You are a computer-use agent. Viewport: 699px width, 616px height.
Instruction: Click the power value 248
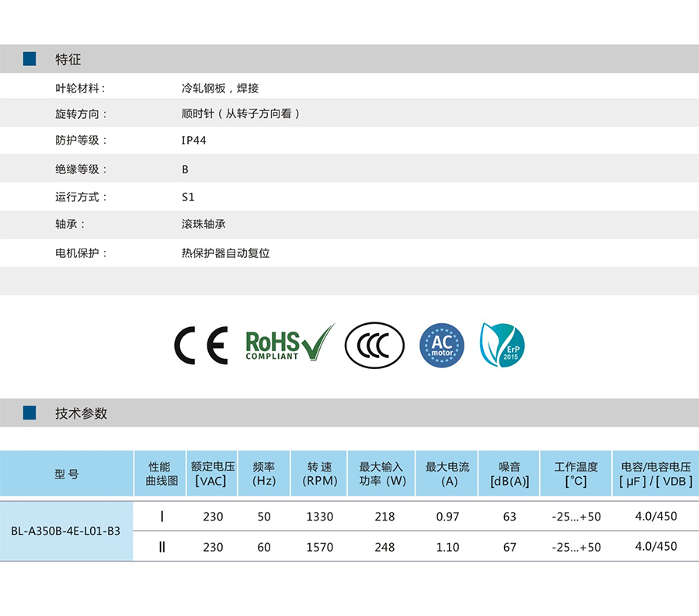[384, 547]
